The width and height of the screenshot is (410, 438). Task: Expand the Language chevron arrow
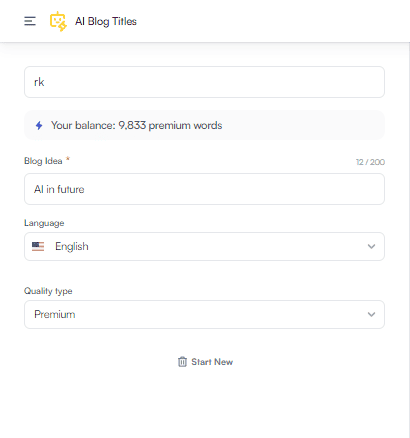click(371, 246)
